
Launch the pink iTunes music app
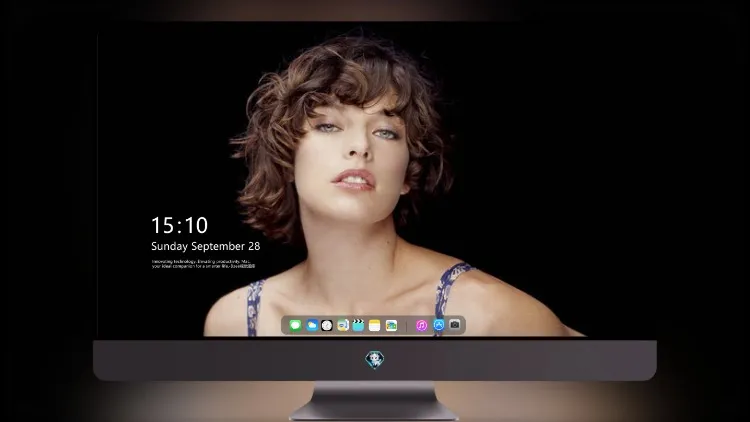[421, 326]
